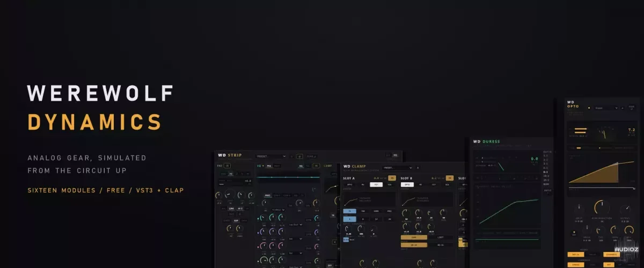Switch to the PREC tab in WD Strip EQ
644x268 pixels.
tap(267, 196)
